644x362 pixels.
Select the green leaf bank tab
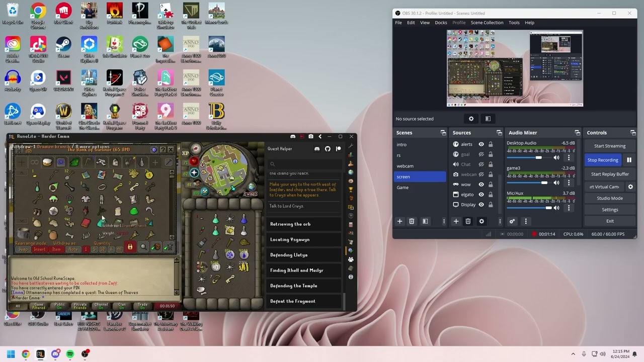pos(74,162)
